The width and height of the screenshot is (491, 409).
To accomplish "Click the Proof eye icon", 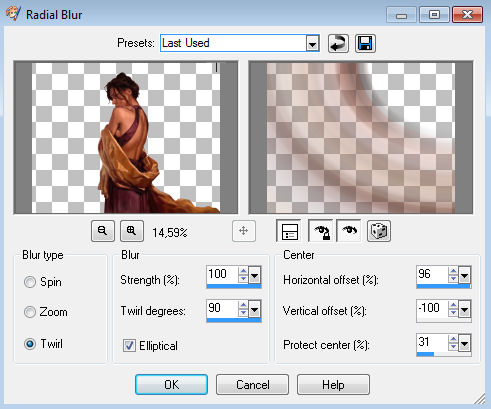I will pos(349,231).
